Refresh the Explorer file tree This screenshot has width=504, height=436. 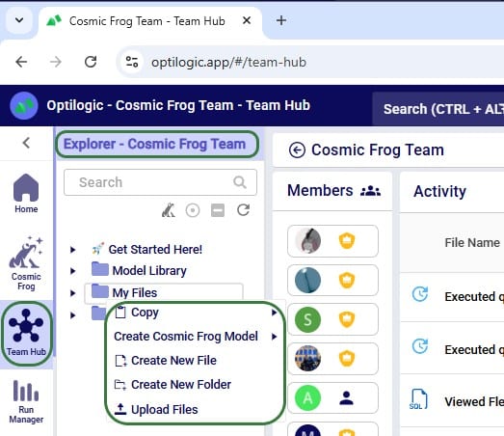(243, 210)
